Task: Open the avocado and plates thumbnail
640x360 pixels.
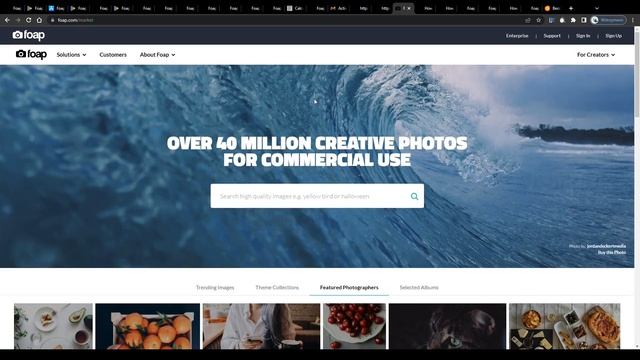Action: 53,326
